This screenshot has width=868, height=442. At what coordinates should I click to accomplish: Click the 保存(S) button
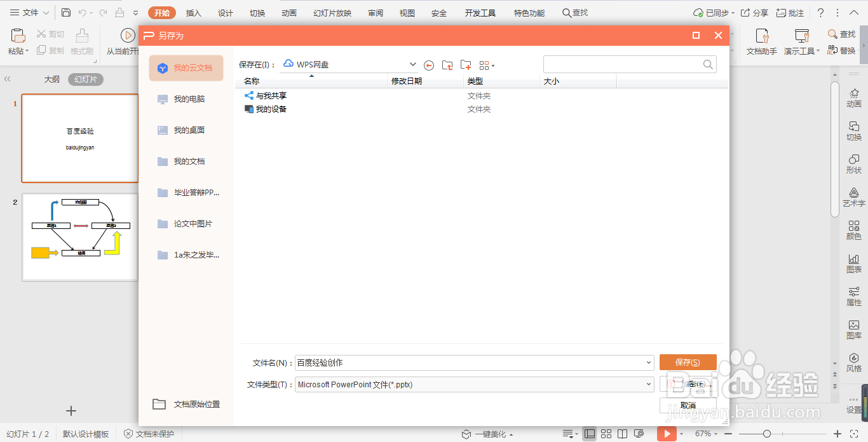[x=688, y=363]
